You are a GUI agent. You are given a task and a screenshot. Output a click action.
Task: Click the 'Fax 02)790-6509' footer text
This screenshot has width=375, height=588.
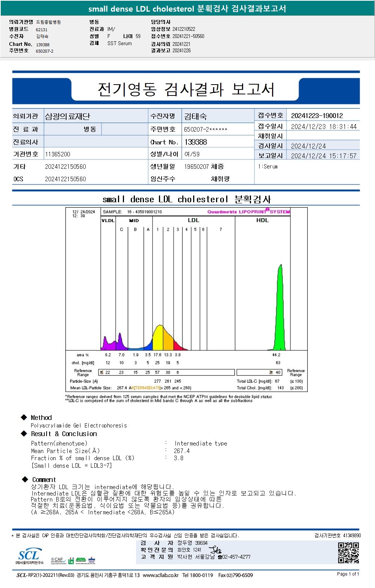pos(235,575)
